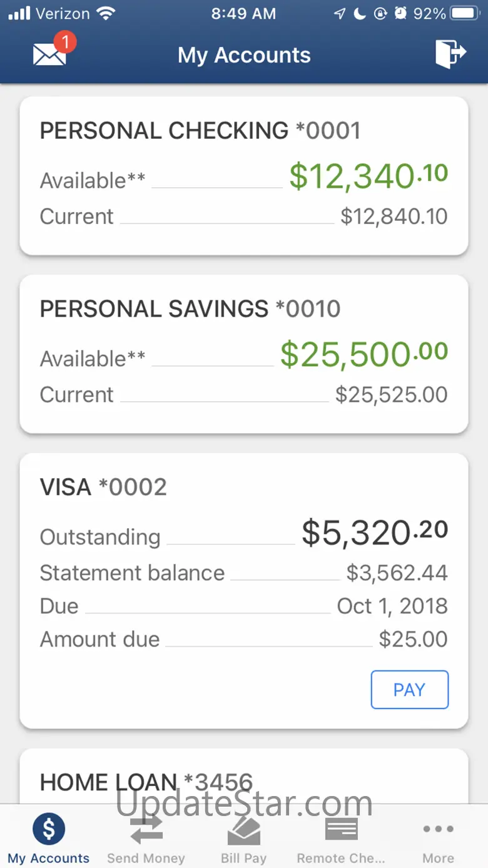Tap the Bill Pay icon
The width and height of the screenshot is (488, 868).
point(243,829)
